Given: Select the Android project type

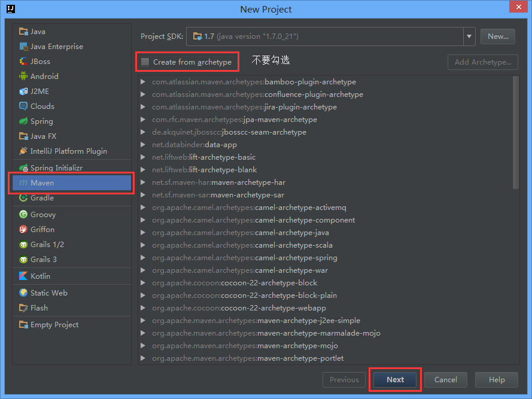Looking at the screenshot, I should (43, 76).
